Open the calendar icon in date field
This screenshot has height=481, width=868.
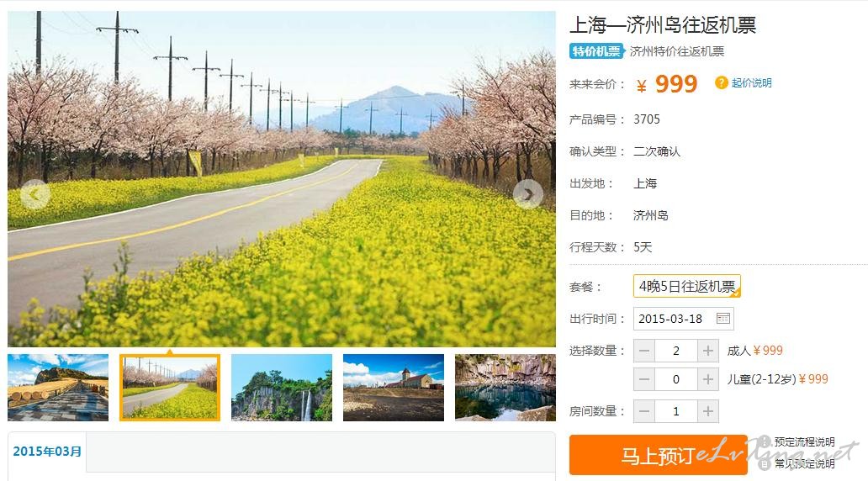pos(723,318)
